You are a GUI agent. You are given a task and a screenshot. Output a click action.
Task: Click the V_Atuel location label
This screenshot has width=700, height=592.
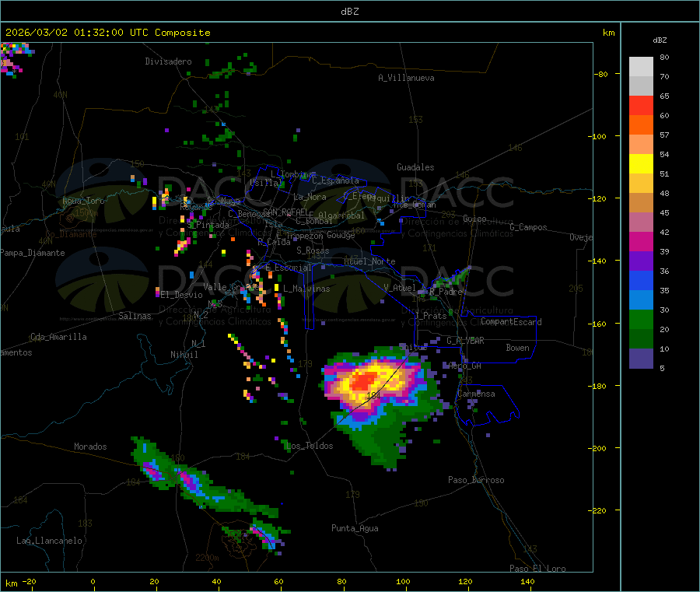tap(400, 288)
